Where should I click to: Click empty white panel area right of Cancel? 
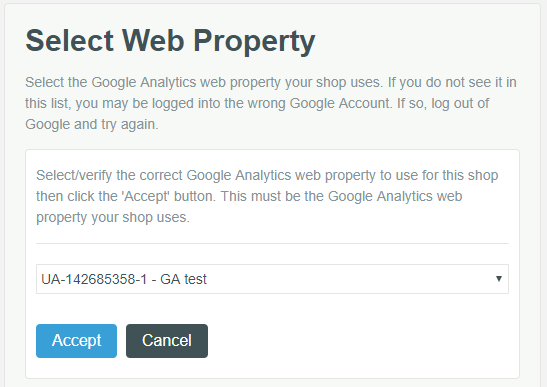pos(359,341)
